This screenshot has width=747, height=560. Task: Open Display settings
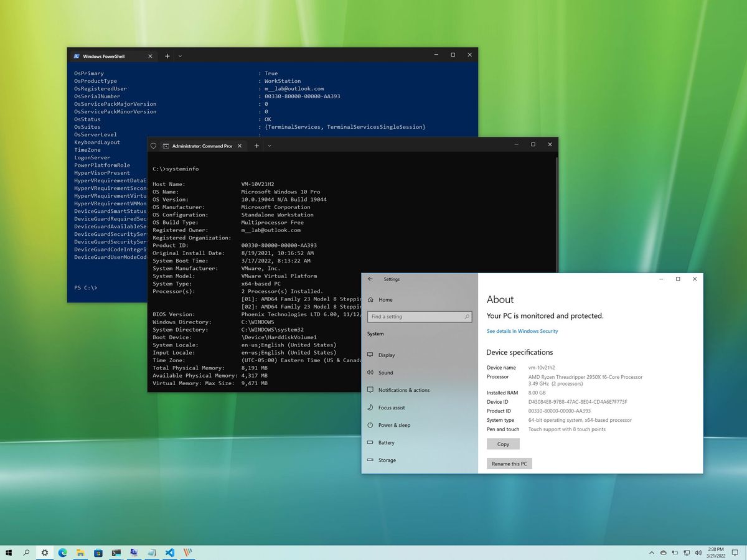click(387, 355)
